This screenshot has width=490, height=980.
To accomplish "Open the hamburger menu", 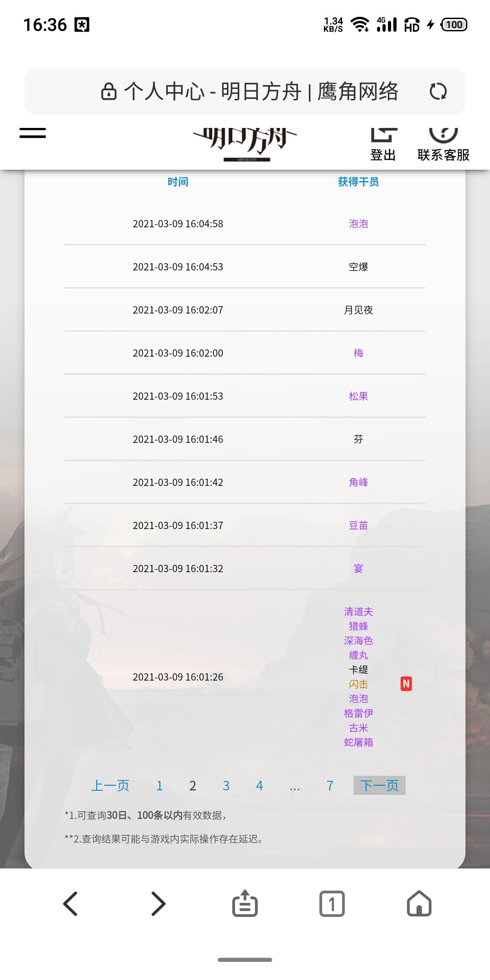I will [x=33, y=133].
